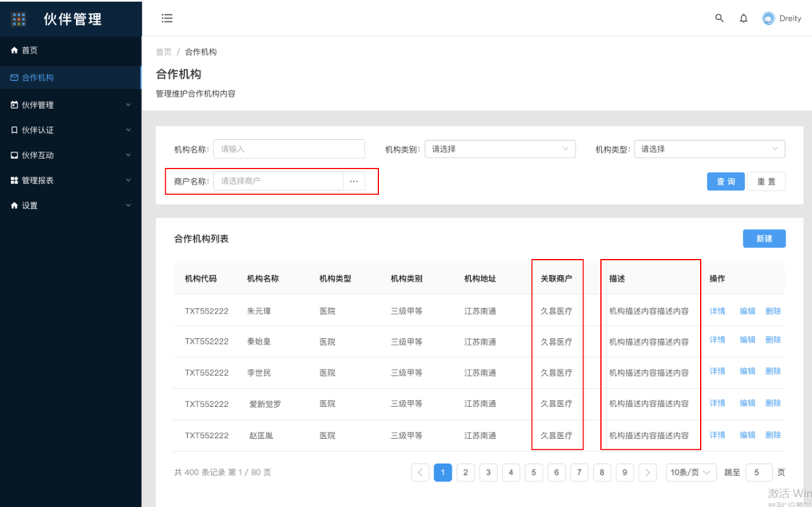Select 合作机构 in the sidebar
Viewport: 812px width, 507px height.
click(70, 78)
